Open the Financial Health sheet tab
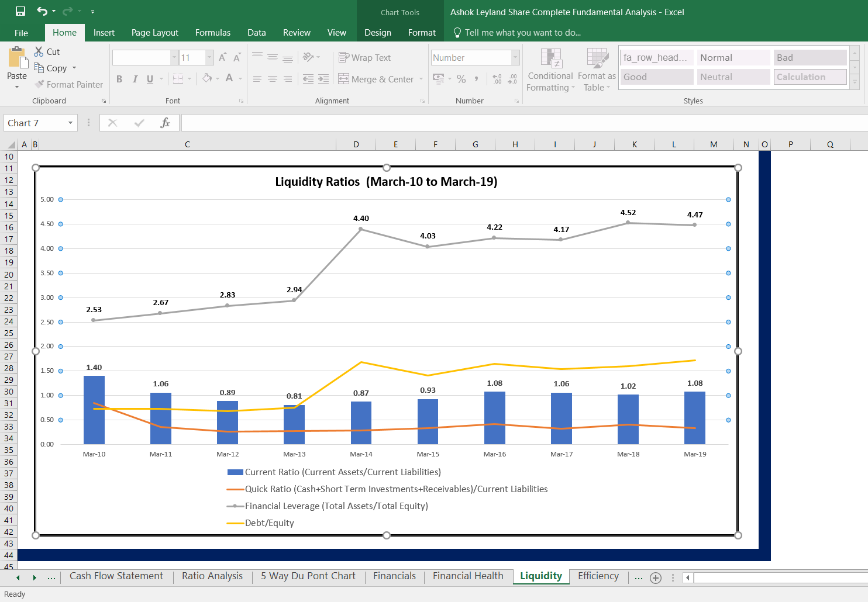The height and width of the screenshot is (602, 868). (468, 576)
